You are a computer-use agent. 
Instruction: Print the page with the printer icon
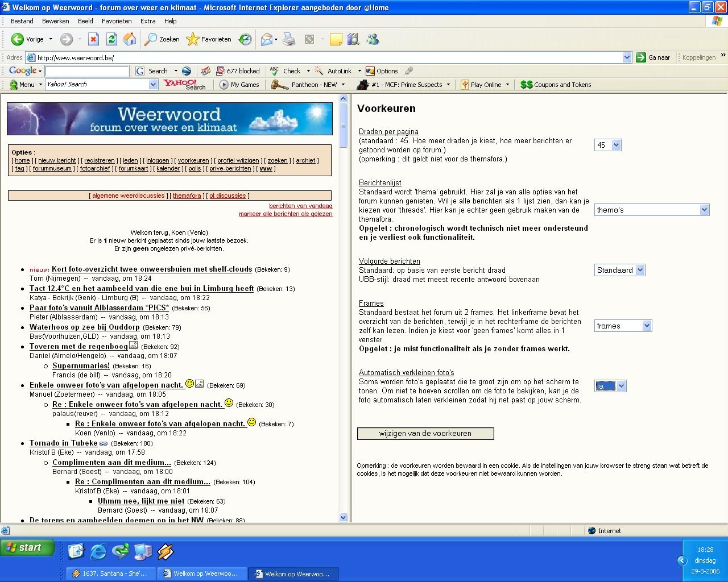289,39
